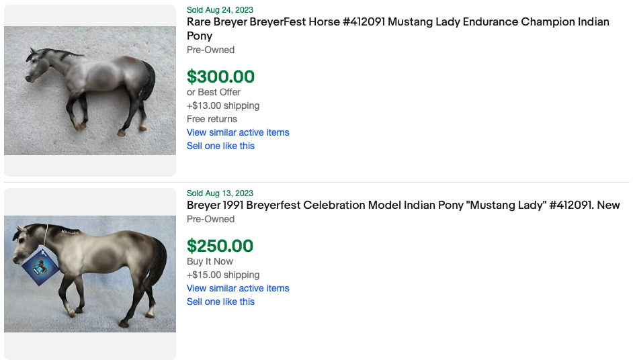Click the "Sold Aug 13, 2023" date label
Viewport: 633px width, 364px height.
[220, 193]
